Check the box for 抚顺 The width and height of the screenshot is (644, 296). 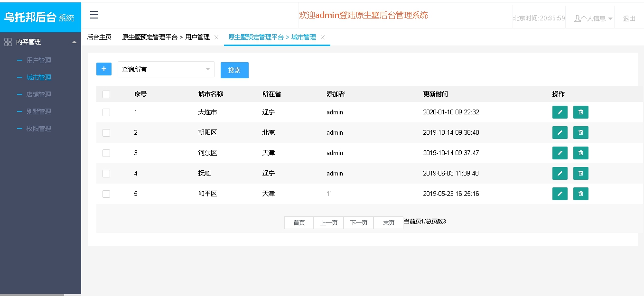[x=106, y=174]
